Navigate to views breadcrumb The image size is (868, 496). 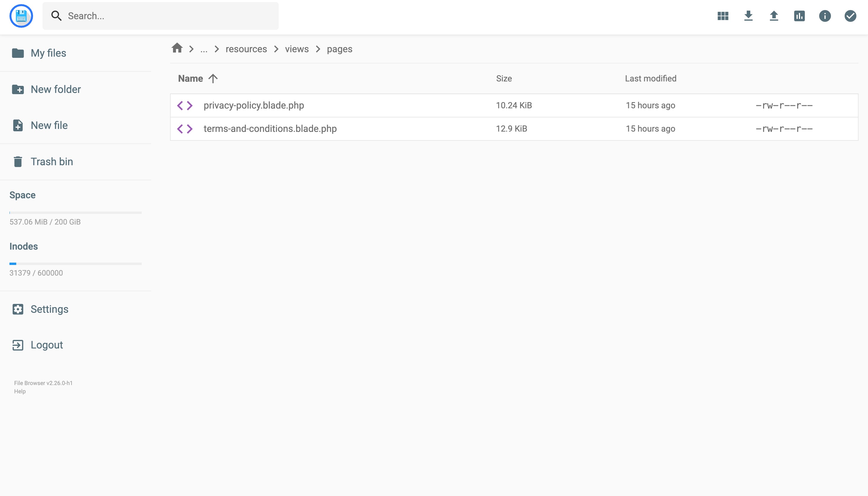click(x=297, y=49)
